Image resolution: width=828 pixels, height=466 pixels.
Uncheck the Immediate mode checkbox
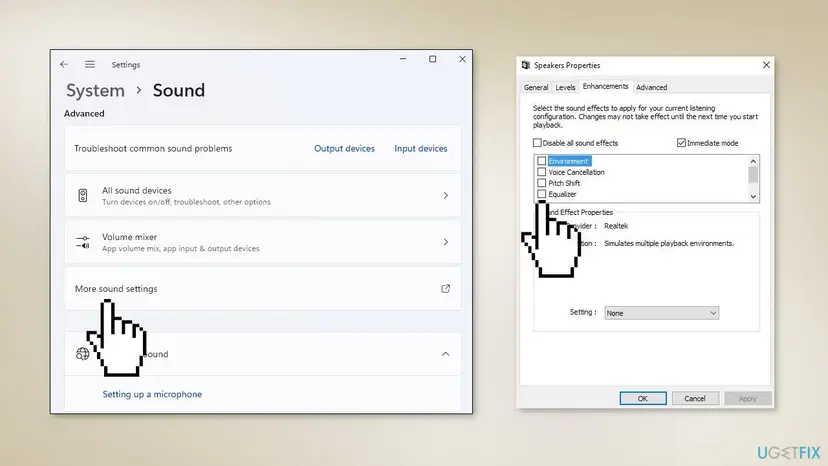681,143
